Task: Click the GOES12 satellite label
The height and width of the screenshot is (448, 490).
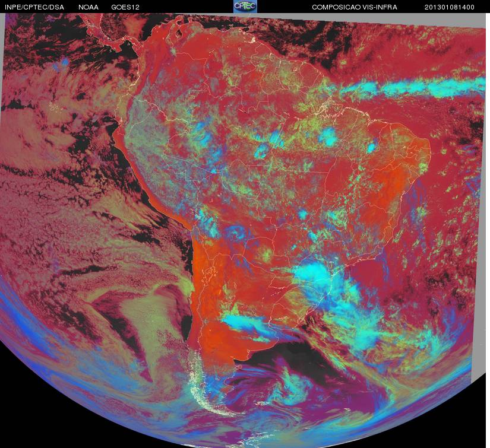Action: click(x=125, y=7)
